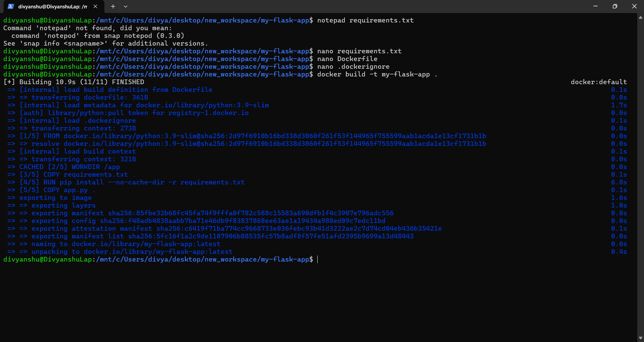Click the nano Dockerfile command text

click(x=347, y=59)
